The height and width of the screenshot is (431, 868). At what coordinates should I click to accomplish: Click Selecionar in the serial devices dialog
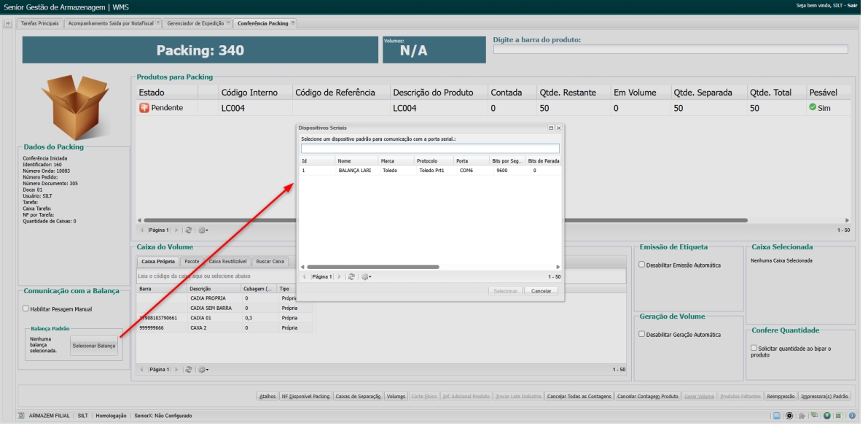[505, 291]
